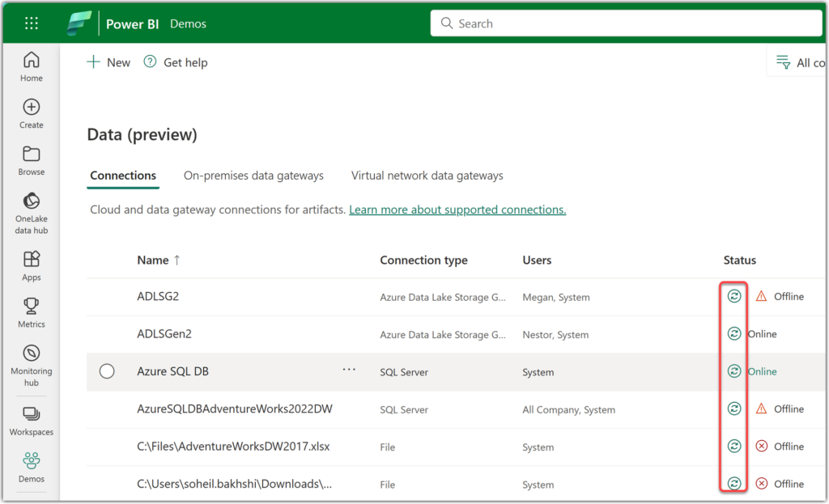This screenshot has height=504, width=829.
Task: Refresh status for ADLSG2 connection
Action: click(x=733, y=296)
